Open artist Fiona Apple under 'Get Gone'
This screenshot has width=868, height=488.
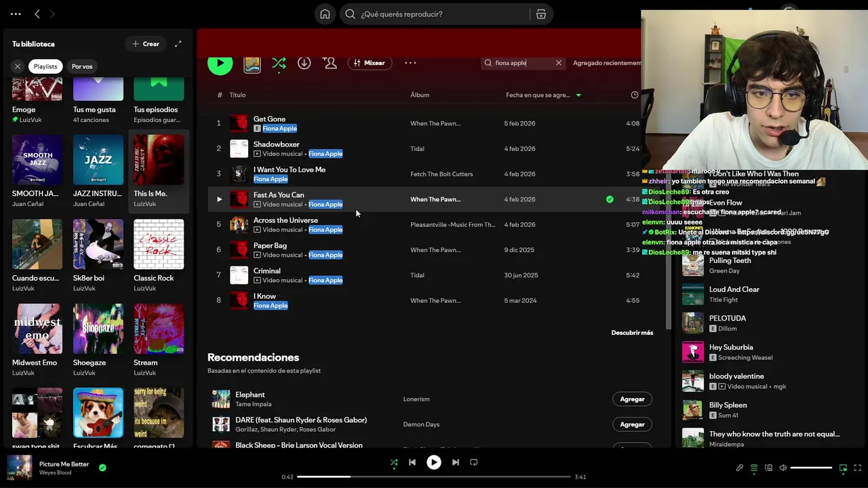coord(279,128)
